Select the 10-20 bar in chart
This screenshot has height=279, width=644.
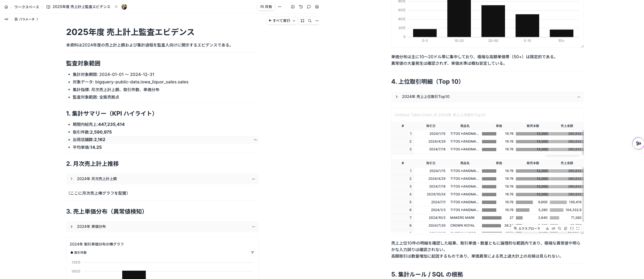click(459, 19)
